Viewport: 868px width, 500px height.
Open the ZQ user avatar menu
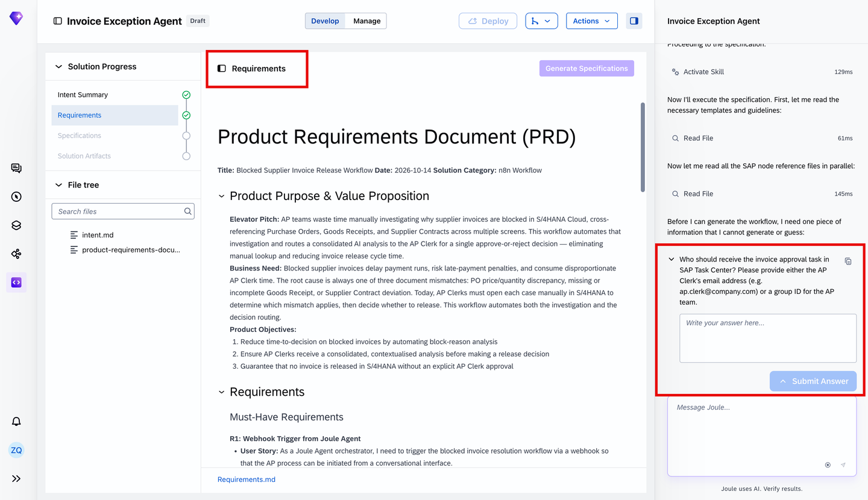(16, 450)
